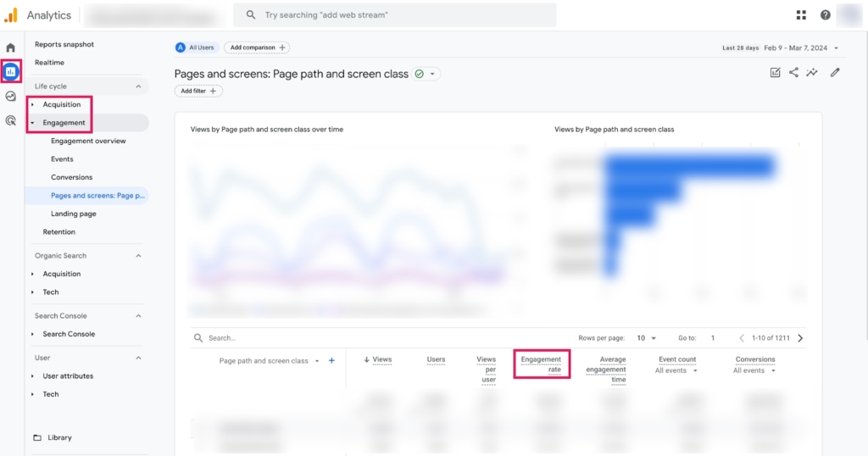The height and width of the screenshot is (456, 868).
Task: Open the Help question mark icon
Action: (825, 15)
